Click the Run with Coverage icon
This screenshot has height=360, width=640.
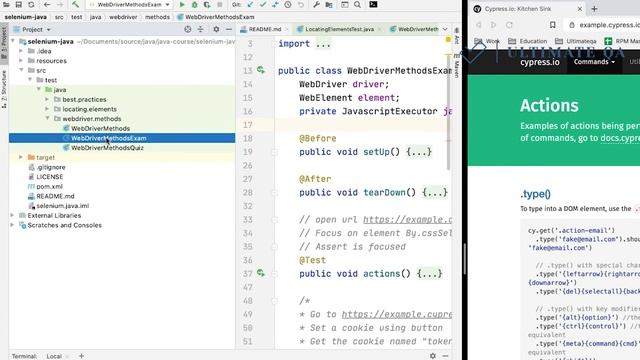click(x=207, y=4)
